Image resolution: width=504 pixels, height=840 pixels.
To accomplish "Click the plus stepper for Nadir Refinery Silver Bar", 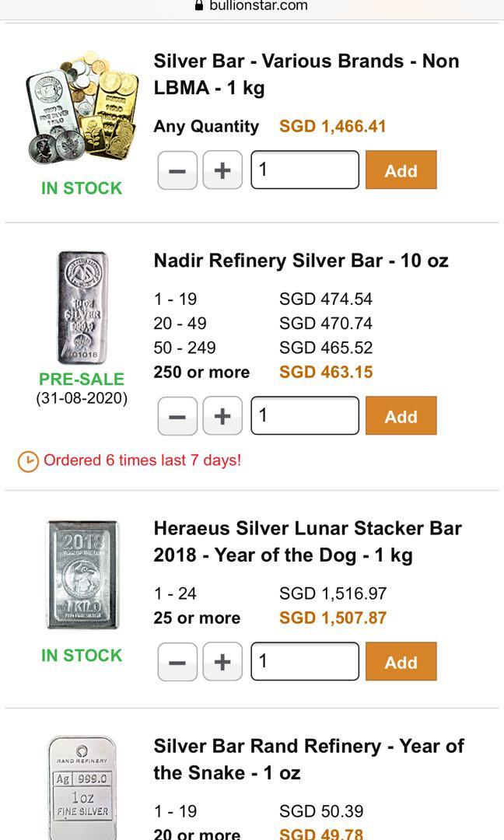I will [x=222, y=415].
